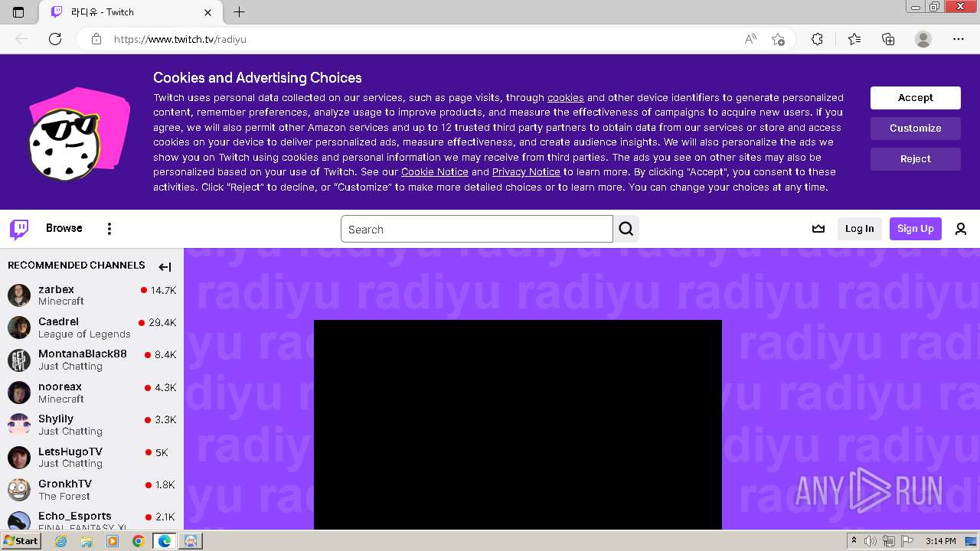The image size is (980, 551).
Task: Open LetsHugoTV channel avatar
Action: click(19, 458)
